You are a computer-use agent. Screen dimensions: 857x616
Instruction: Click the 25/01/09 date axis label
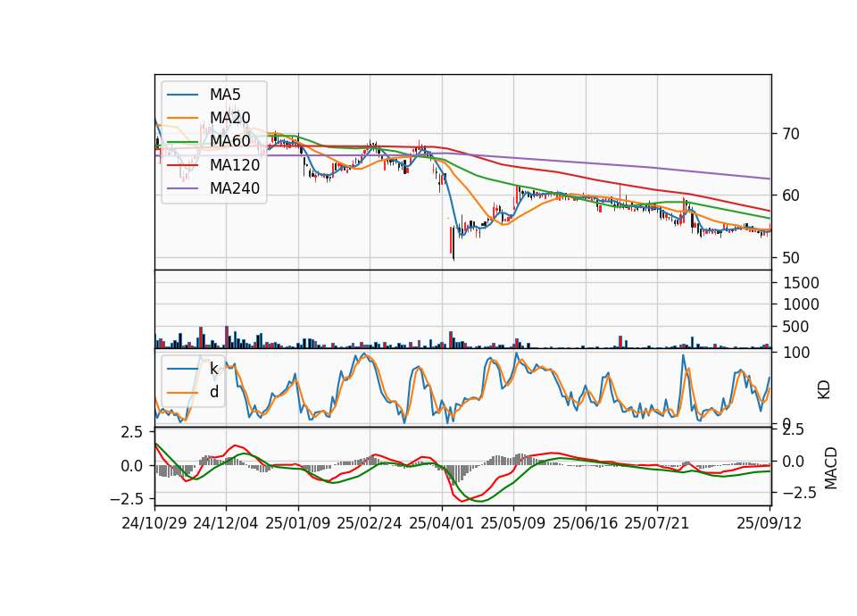coord(298,523)
